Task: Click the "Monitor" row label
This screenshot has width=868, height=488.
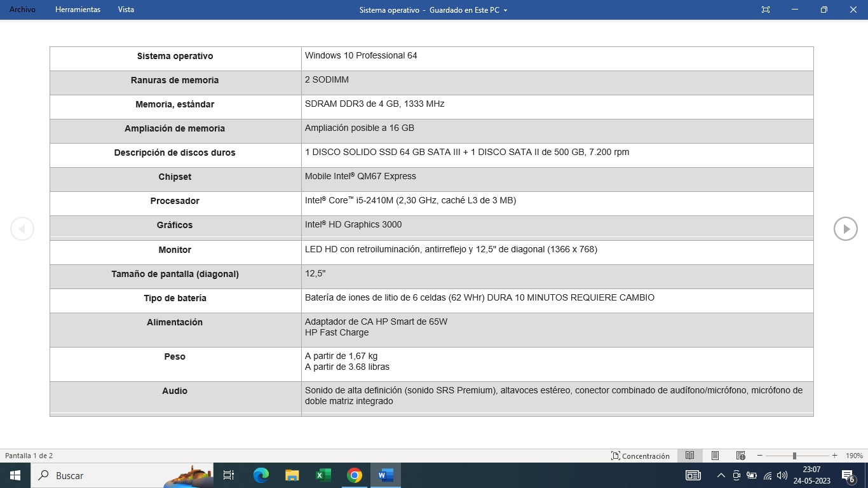Action: tap(175, 250)
